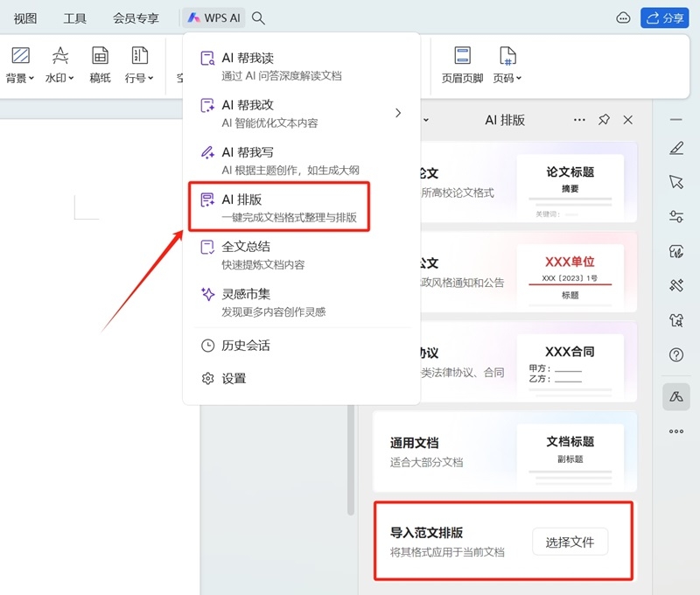Click the 分享 share button

coord(665,17)
